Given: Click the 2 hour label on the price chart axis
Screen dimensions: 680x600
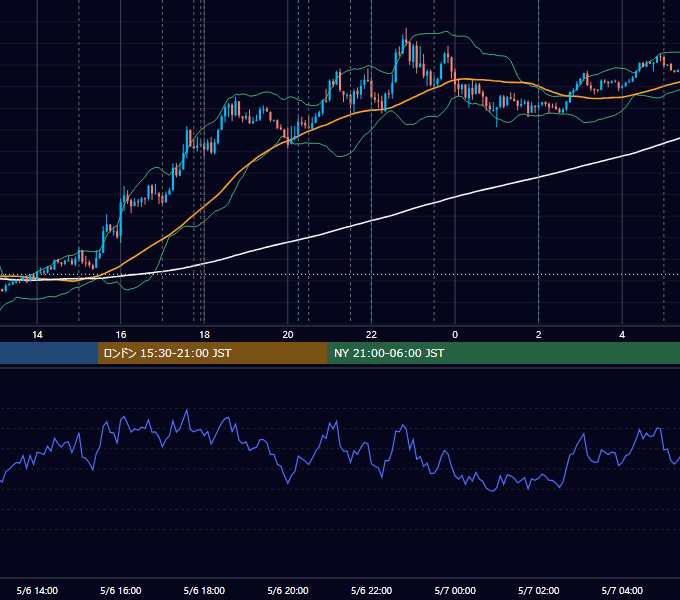Looking at the screenshot, I should (539, 335).
